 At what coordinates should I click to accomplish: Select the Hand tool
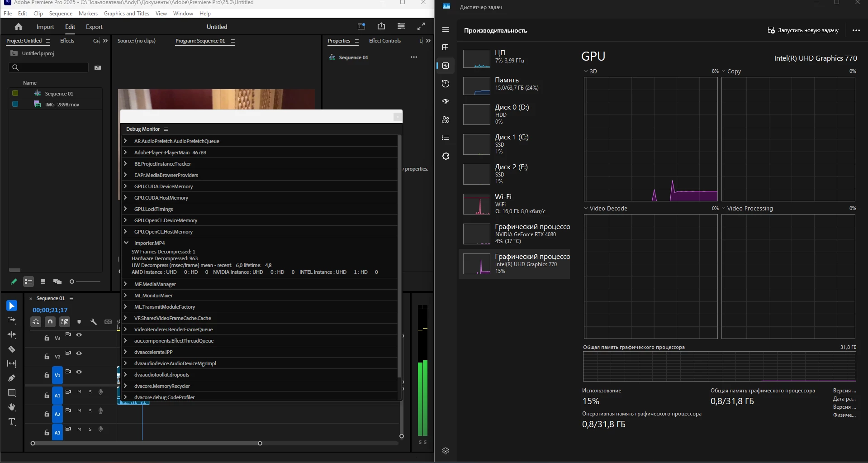click(12, 407)
